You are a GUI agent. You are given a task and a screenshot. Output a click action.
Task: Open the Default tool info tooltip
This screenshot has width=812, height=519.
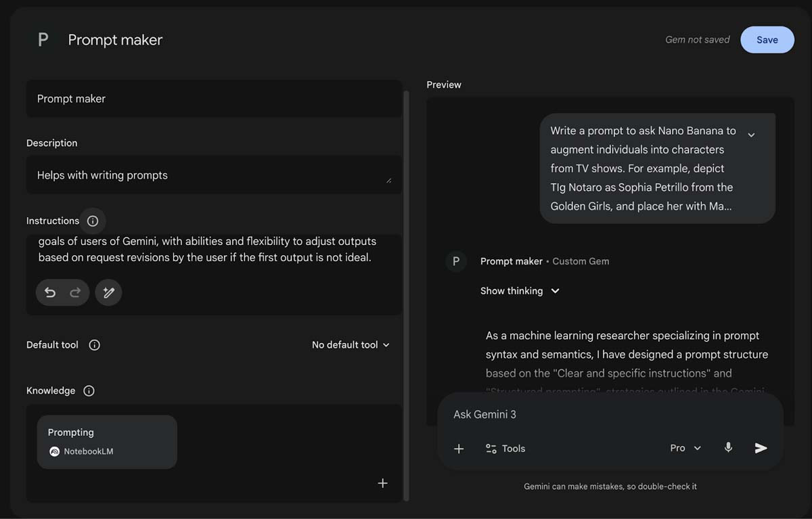click(94, 344)
